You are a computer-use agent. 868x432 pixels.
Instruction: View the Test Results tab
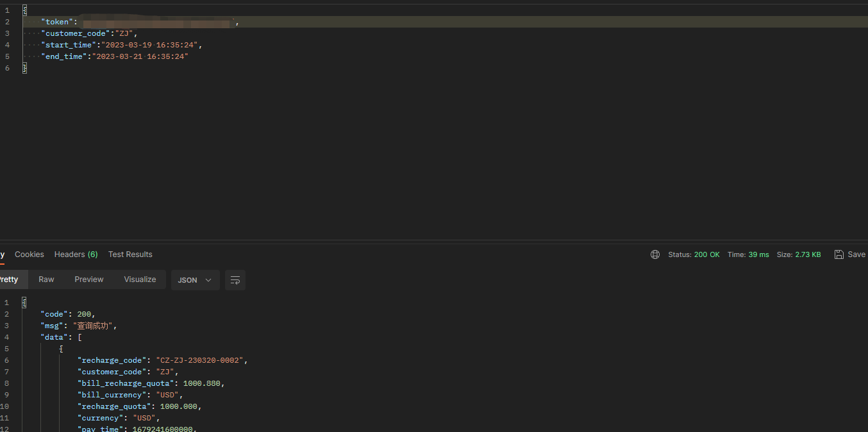(130, 254)
